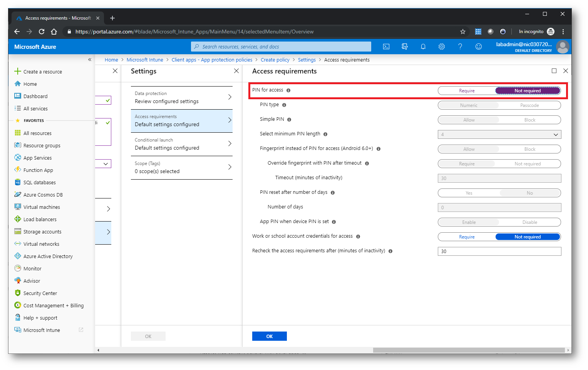Open the Select minimum PIN length dropdown

coord(499,135)
